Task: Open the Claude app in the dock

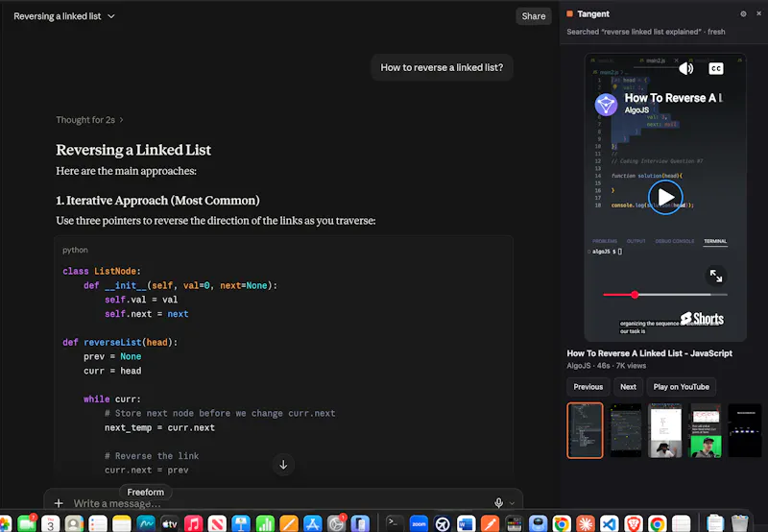Action: tap(586, 523)
